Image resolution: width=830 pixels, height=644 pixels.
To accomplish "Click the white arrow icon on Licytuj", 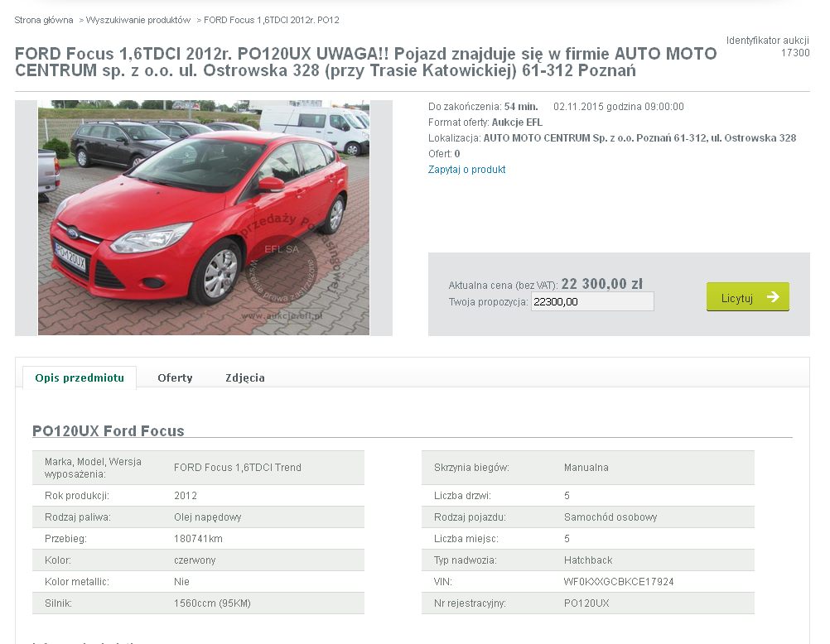I will pyautogui.click(x=773, y=297).
